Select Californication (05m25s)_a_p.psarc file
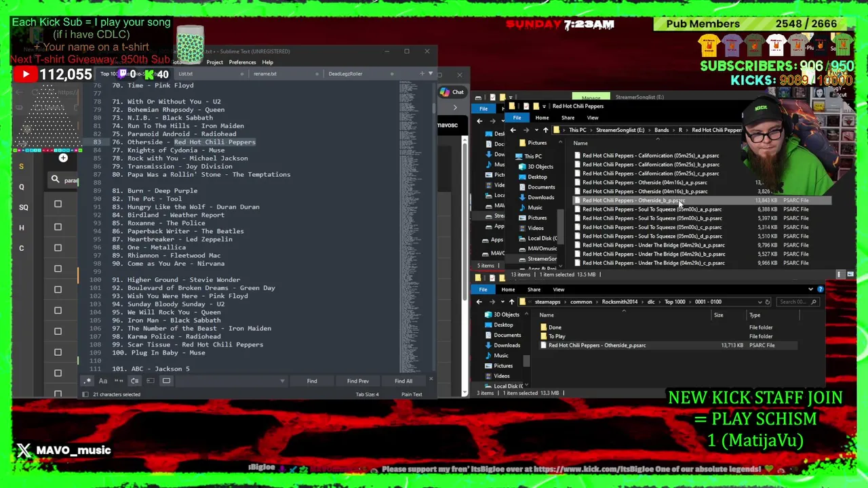The height and width of the screenshot is (488, 868). pos(650,156)
